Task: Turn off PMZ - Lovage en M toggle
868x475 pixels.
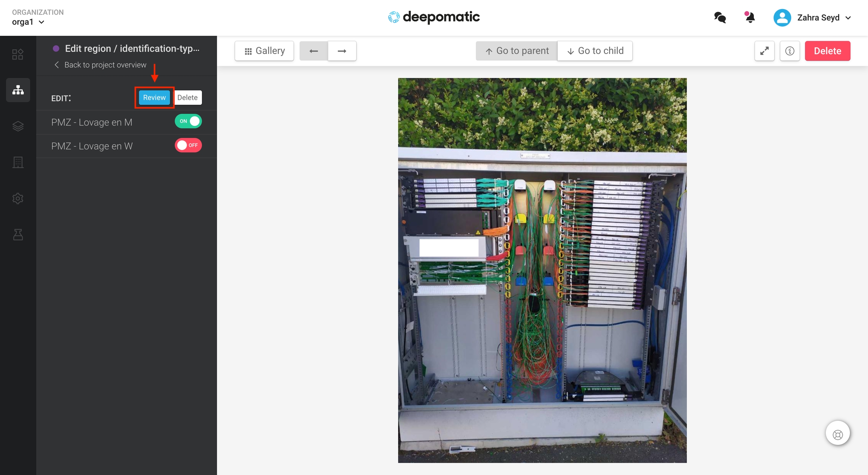Action: (188, 121)
